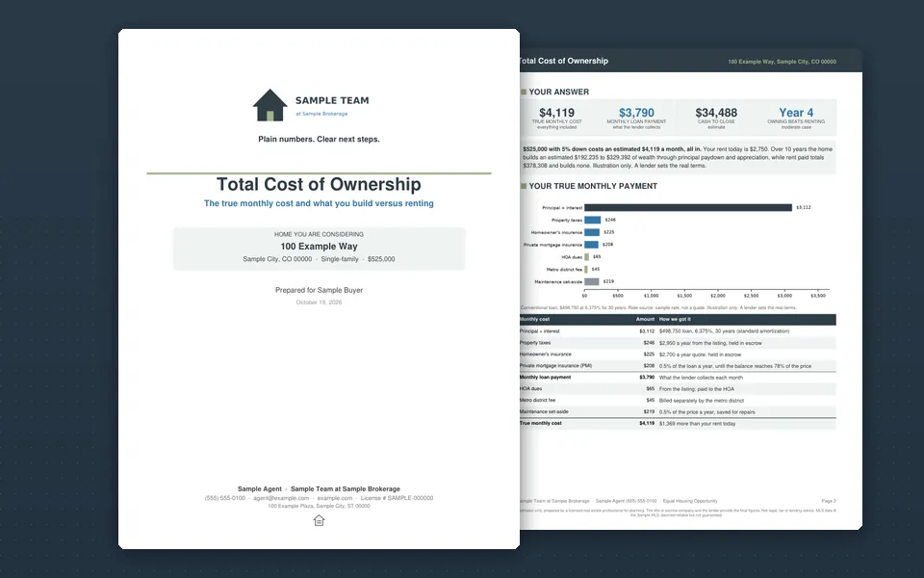Click the 'Page 2' footer label
The height and width of the screenshot is (578, 924).
(829, 501)
